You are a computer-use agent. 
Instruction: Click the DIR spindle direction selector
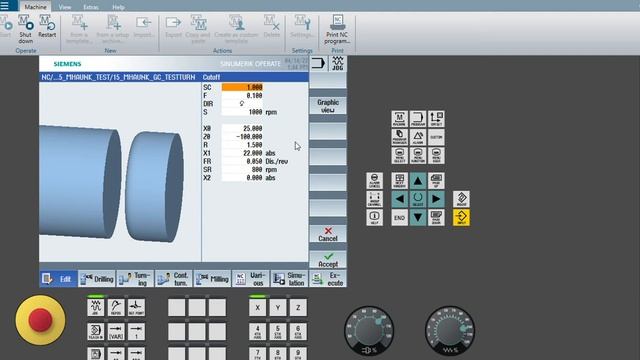(242, 104)
